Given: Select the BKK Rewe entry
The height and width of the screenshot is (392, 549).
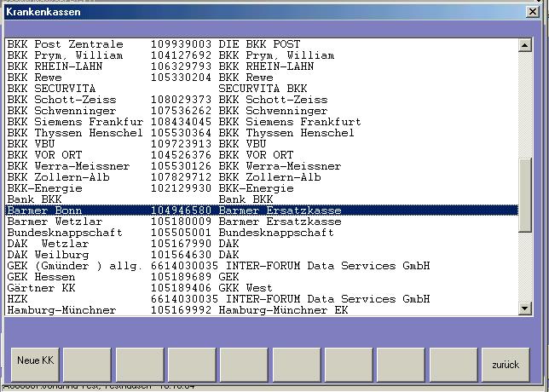Looking at the screenshot, I should click(262, 78).
